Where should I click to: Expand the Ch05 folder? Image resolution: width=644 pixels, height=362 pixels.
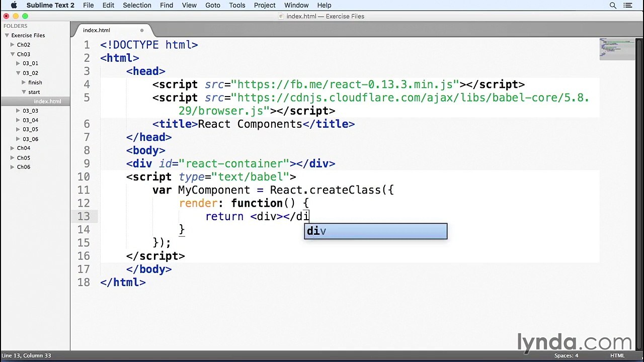[13, 158]
